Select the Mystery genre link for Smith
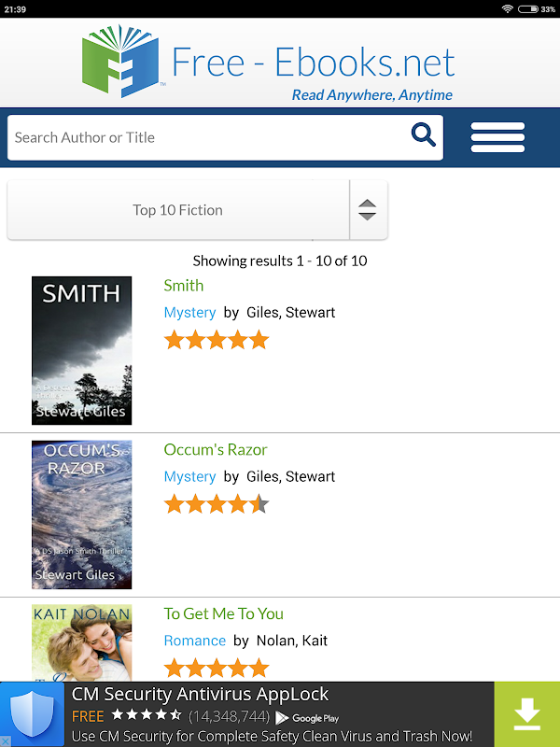The image size is (560, 747). point(189,313)
